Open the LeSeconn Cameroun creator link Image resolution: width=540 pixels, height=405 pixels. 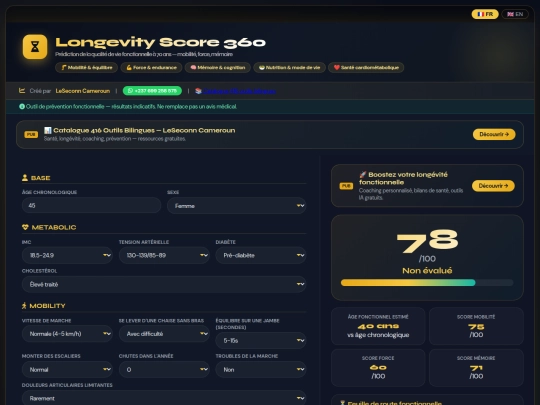83,91
